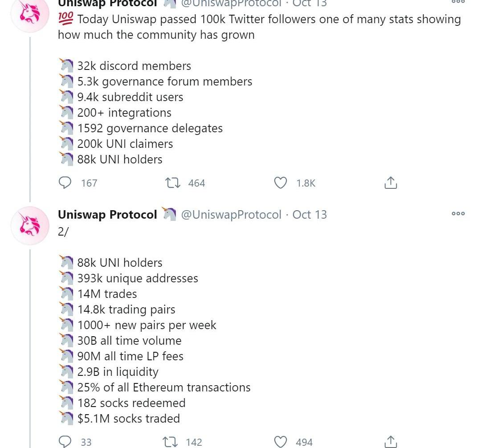The height and width of the screenshot is (448, 477).
Task: Like the 2/ tweet with 494 likes
Action: pos(280,442)
